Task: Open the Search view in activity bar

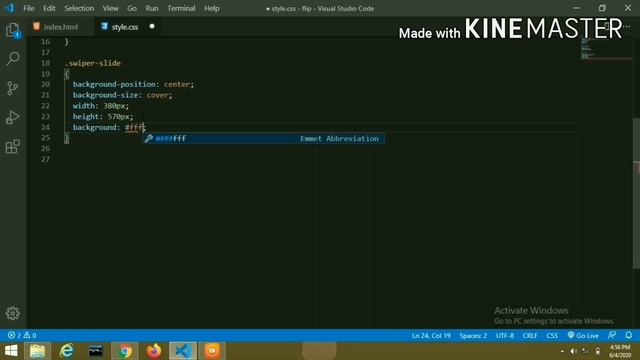Action: [x=13, y=59]
